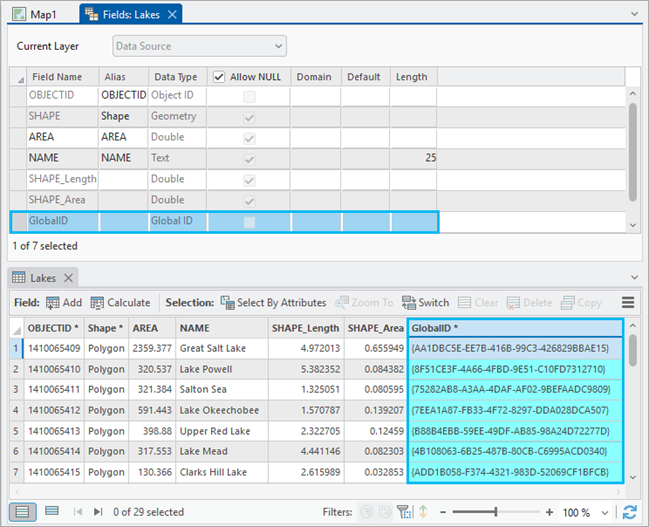Toggle the Allow NULL header checkbox
Screen dimensions: 649x527
coord(219,77)
